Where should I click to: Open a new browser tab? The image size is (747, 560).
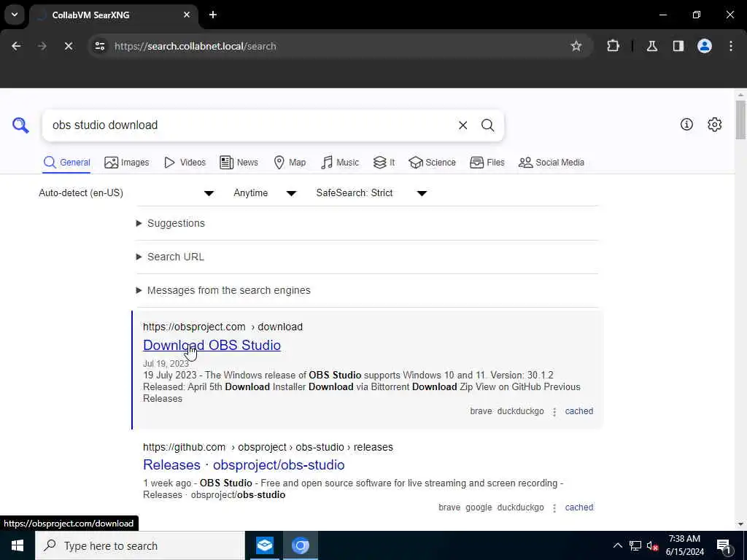[213, 15]
